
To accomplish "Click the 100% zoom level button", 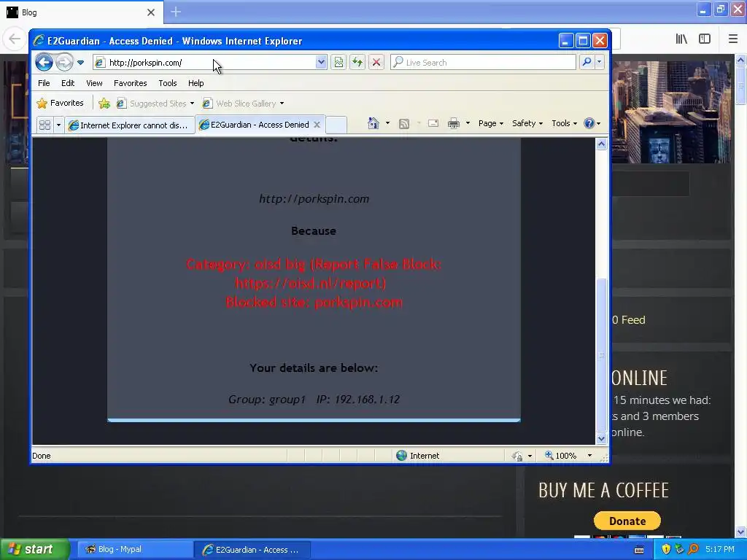I will 561,456.
